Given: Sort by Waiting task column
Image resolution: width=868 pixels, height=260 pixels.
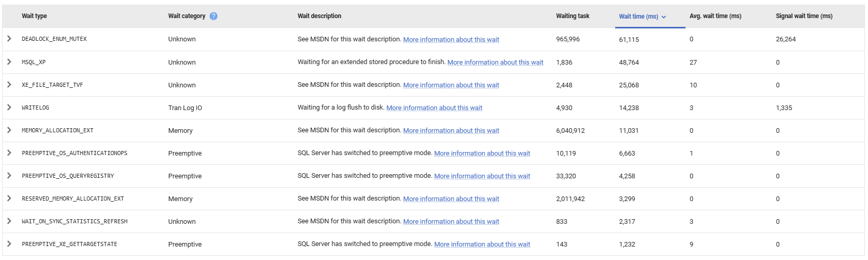Looking at the screenshot, I should click(572, 16).
